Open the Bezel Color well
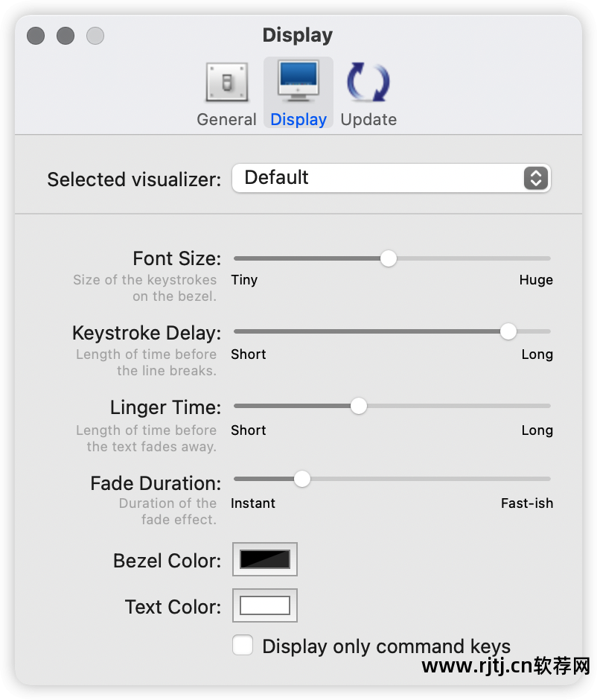 point(265,559)
